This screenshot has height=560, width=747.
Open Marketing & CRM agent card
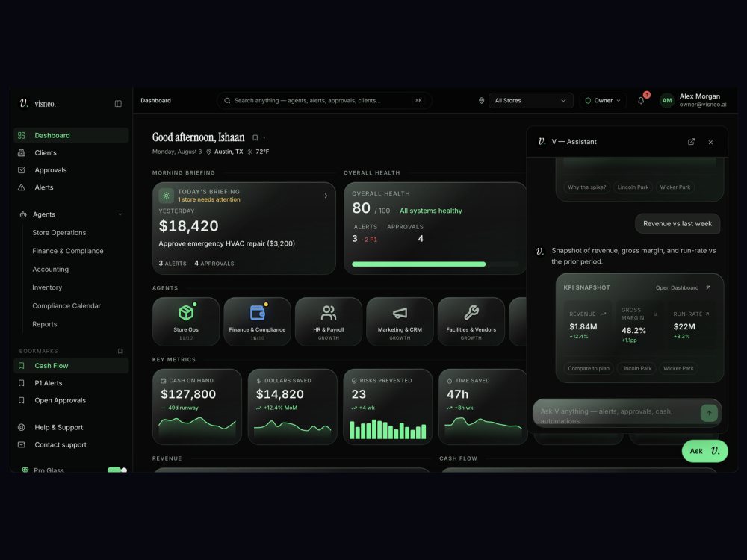click(400, 322)
